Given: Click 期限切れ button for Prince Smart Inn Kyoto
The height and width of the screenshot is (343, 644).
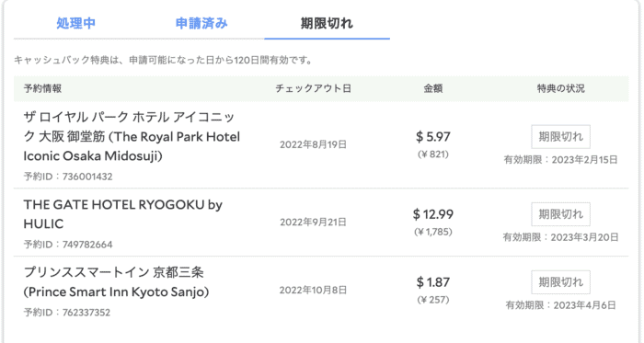Looking at the screenshot, I should coord(560,282).
